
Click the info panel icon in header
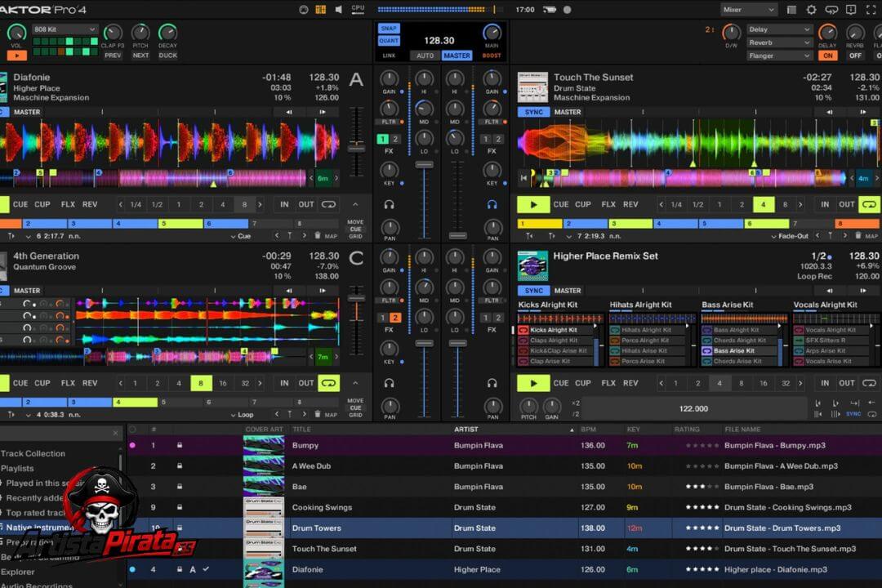[x=852, y=10]
